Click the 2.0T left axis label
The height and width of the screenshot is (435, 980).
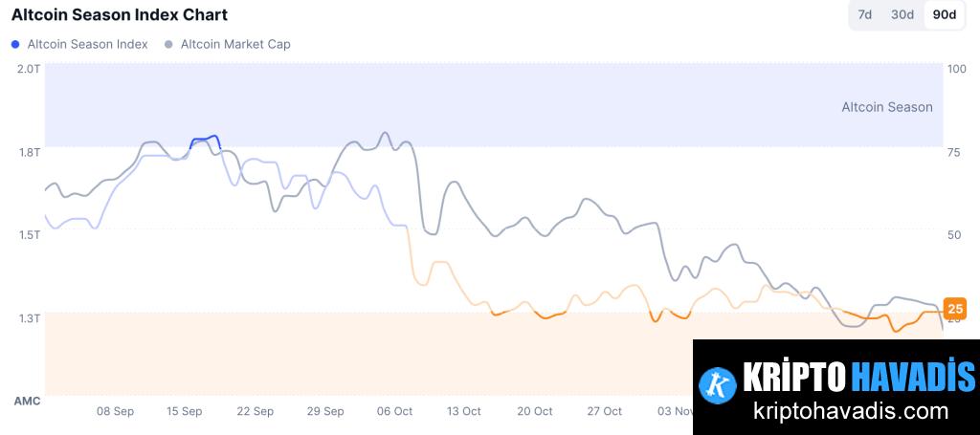pyautogui.click(x=29, y=69)
